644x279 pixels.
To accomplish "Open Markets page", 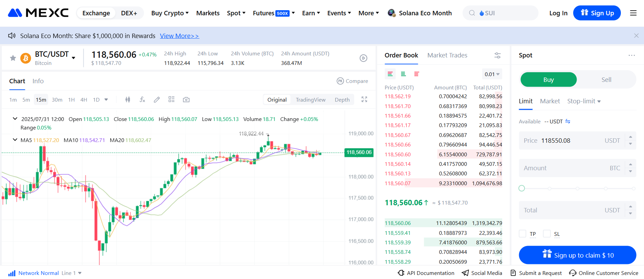I will [208, 13].
